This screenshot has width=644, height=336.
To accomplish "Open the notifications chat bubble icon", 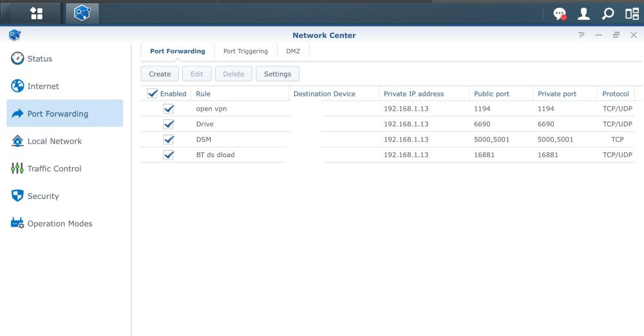I will pos(560,14).
